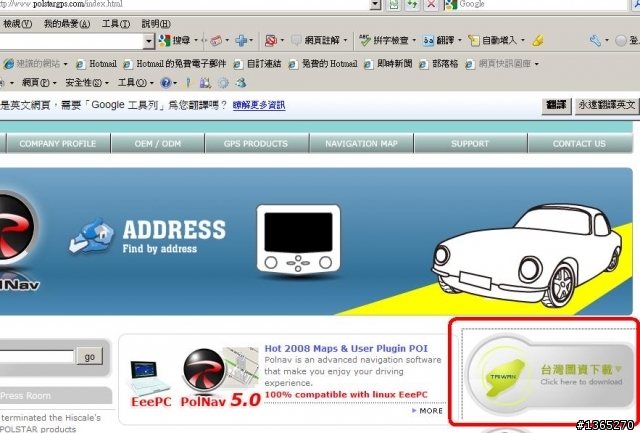This screenshot has height=433, width=640.
Task: Open the address bar history dropdown
Action: pyautogui.click(x=375, y=4)
